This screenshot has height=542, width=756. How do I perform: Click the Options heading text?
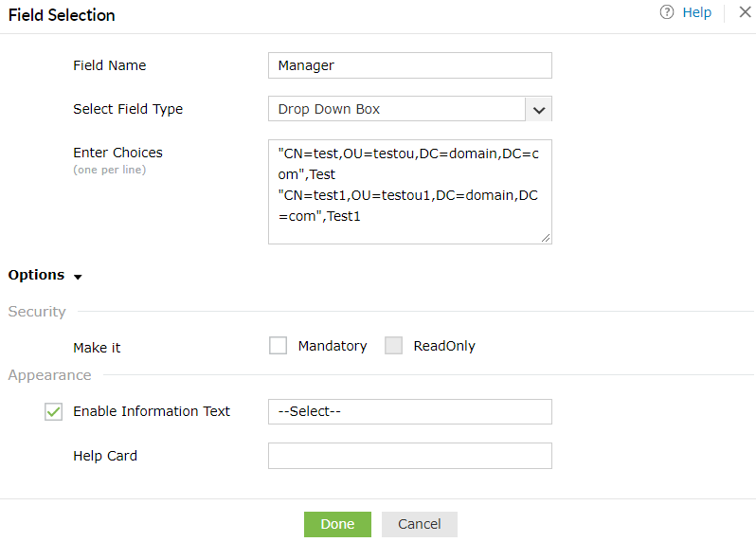(36, 275)
